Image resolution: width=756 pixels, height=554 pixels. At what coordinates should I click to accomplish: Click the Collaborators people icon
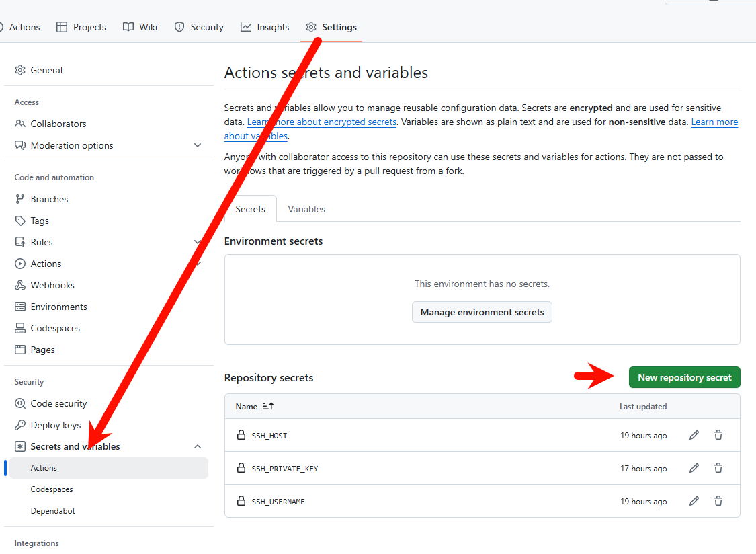coord(19,124)
